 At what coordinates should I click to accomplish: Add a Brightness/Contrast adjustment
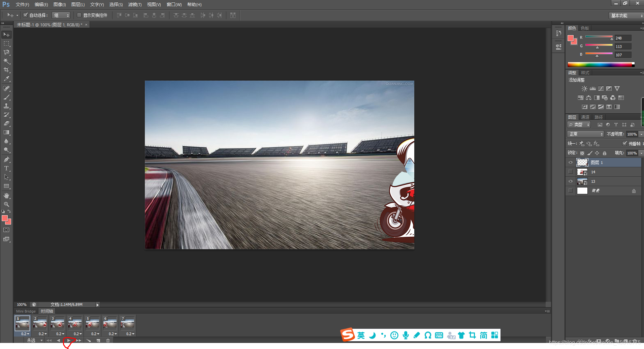click(584, 88)
